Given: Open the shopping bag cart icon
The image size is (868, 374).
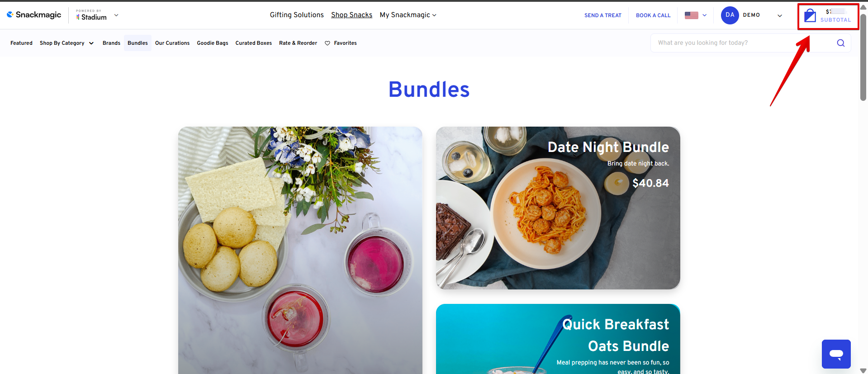Looking at the screenshot, I should [810, 16].
